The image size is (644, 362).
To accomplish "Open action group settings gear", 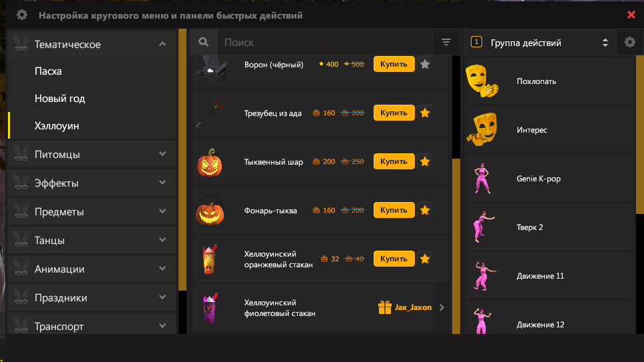I will point(629,42).
